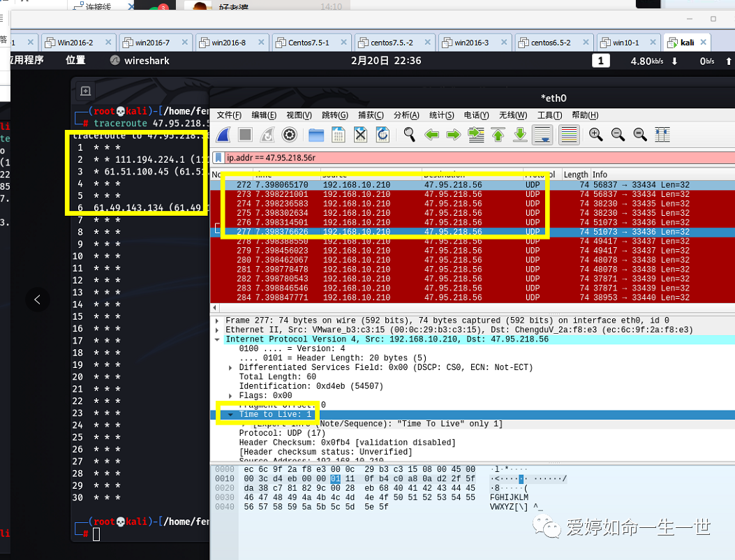Close the kali VM tab
The height and width of the screenshot is (560, 735).
coord(703,42)
